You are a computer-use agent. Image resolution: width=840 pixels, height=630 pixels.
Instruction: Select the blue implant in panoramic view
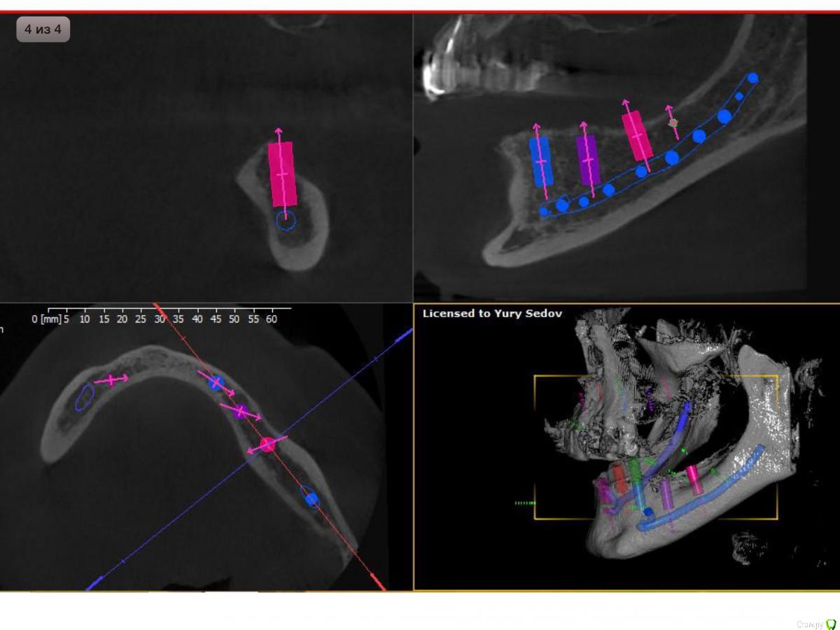pyautogui.click(x=540, y=161)
